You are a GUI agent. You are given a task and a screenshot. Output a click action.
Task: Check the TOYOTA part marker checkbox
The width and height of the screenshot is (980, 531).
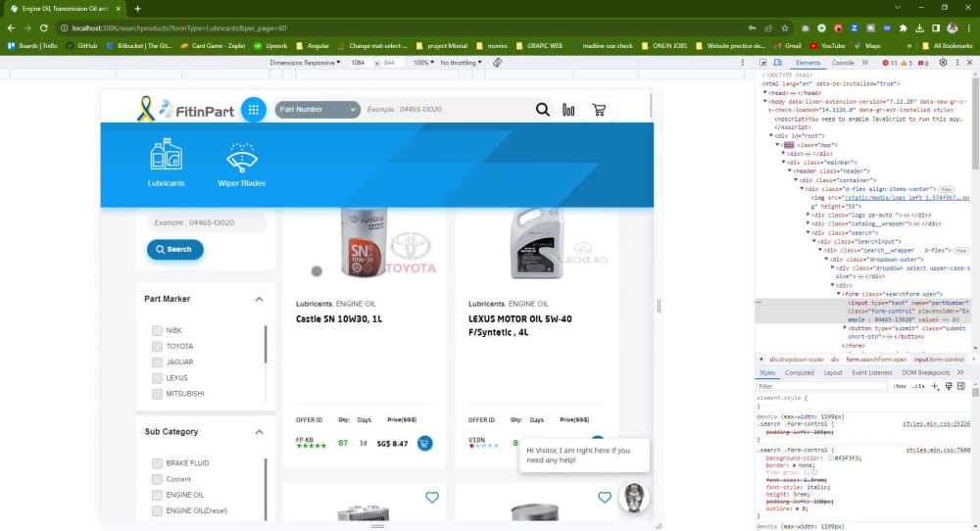pyautogui.click(x=157, y=346)
